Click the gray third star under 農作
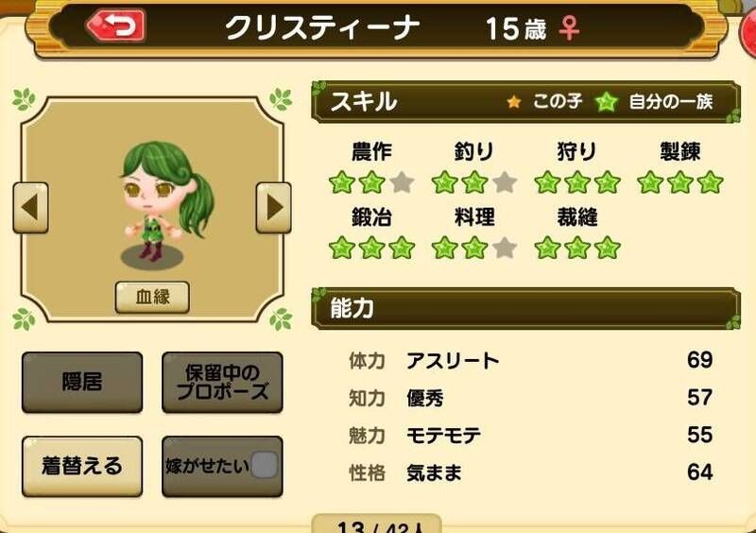The image size is (756, 533). 402,182
